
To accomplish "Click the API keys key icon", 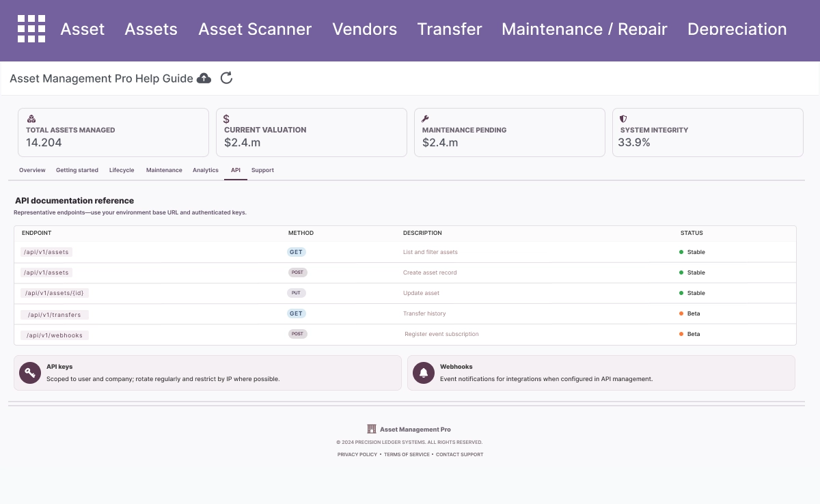I will [30, 373].
